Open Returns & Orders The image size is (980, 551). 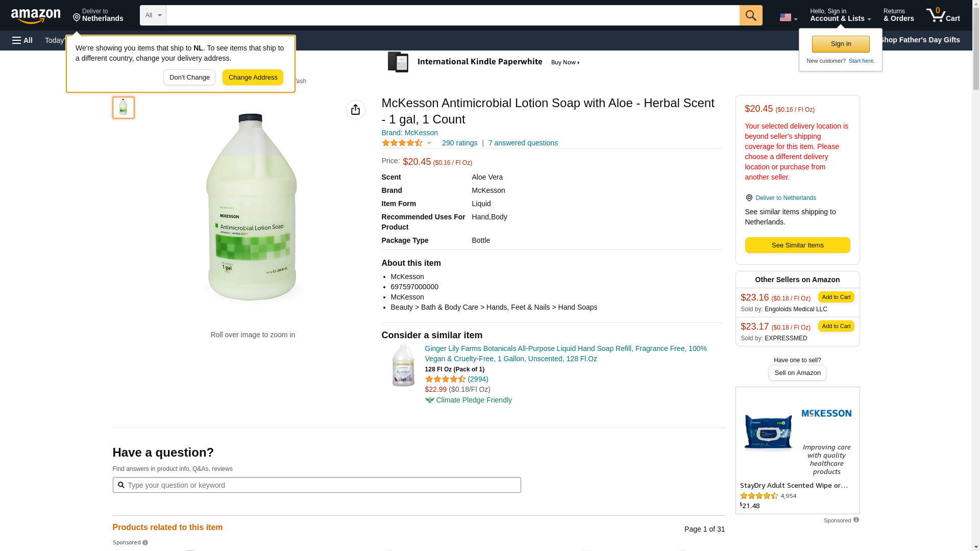pos(898,15)
